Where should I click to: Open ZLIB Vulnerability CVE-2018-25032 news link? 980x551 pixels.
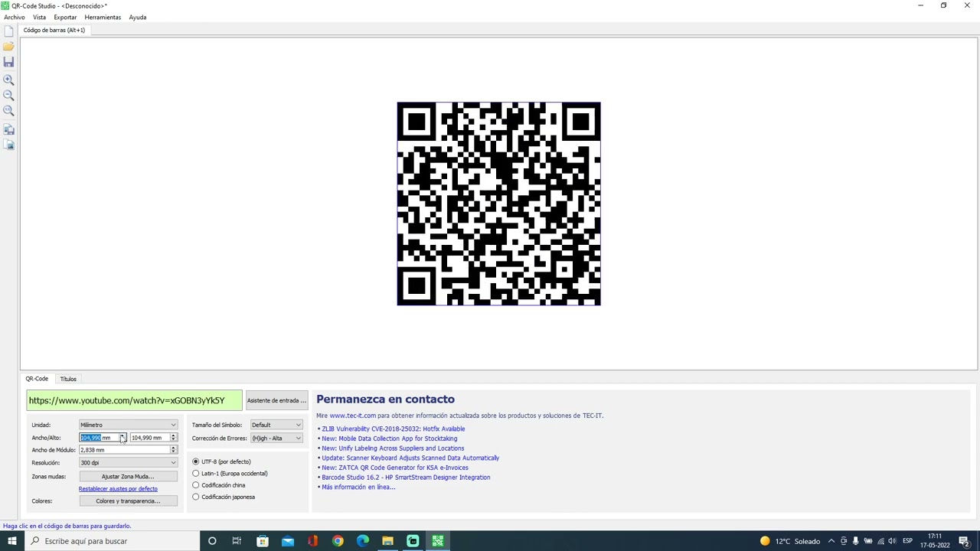point(393,429)
